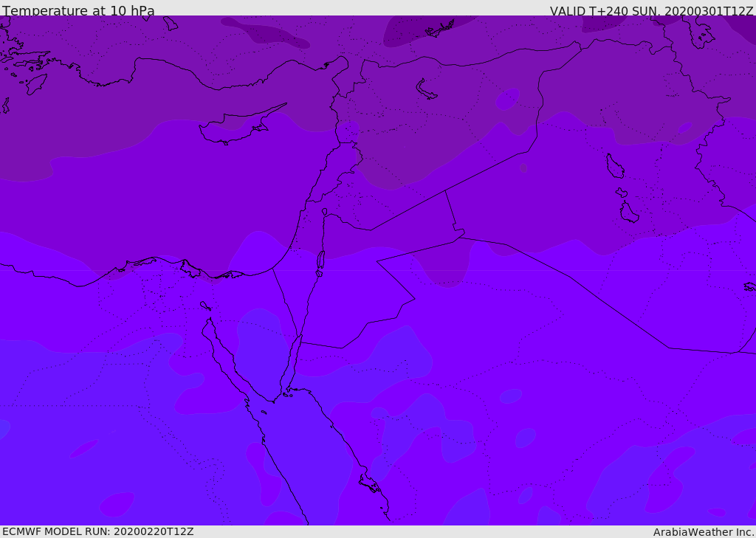Click the southernmost lake in central Iraq
This screenshot has width=756, height=538.
coord(628,213)
